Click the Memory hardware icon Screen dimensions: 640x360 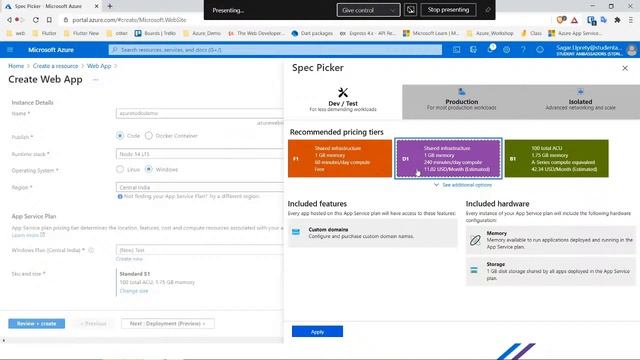(x=475, y=240)
